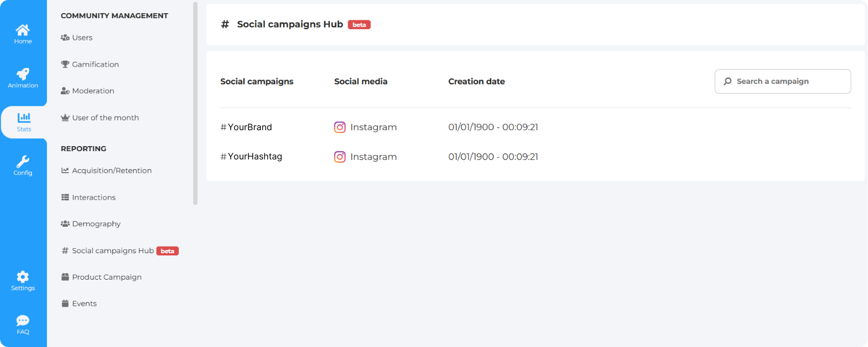
Task: Open the Home section rocket sidebar
Action: (x=23, y=30)
